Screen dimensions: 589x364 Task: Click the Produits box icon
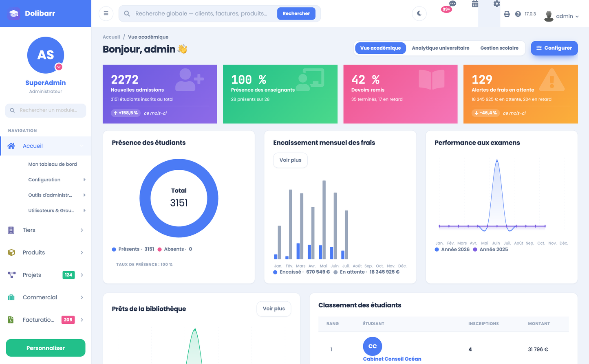pyautogui.click(x=11, y=252)
